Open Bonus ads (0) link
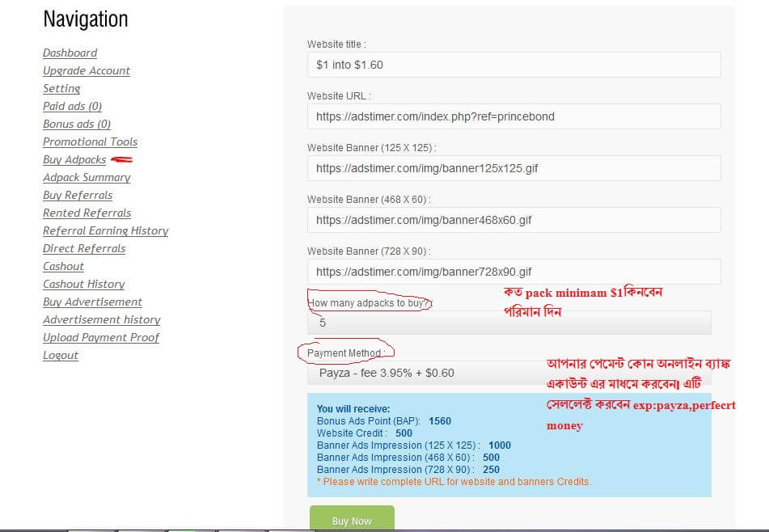The width and height of the screenshot is (769, 532). coord(77,124)
